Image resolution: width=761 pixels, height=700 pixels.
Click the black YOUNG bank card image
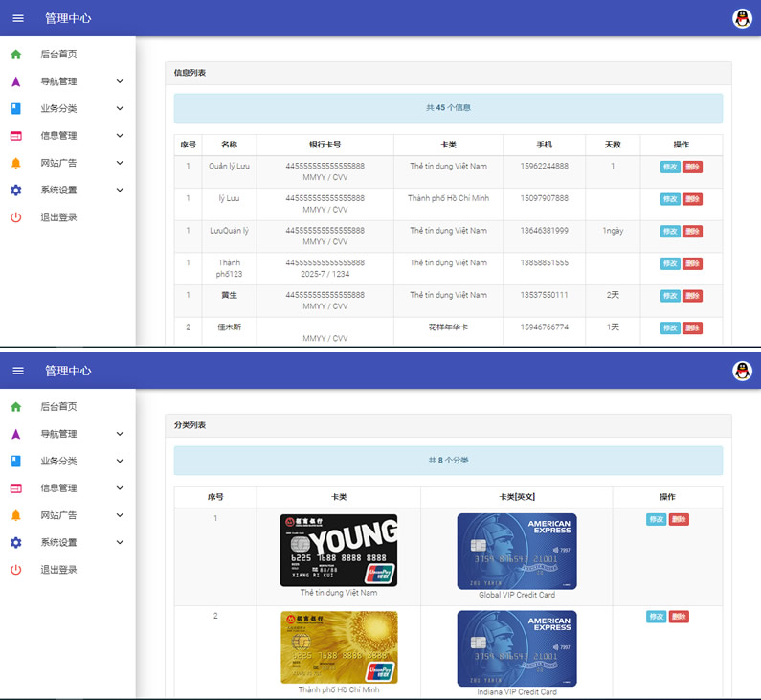pos(339,550)
